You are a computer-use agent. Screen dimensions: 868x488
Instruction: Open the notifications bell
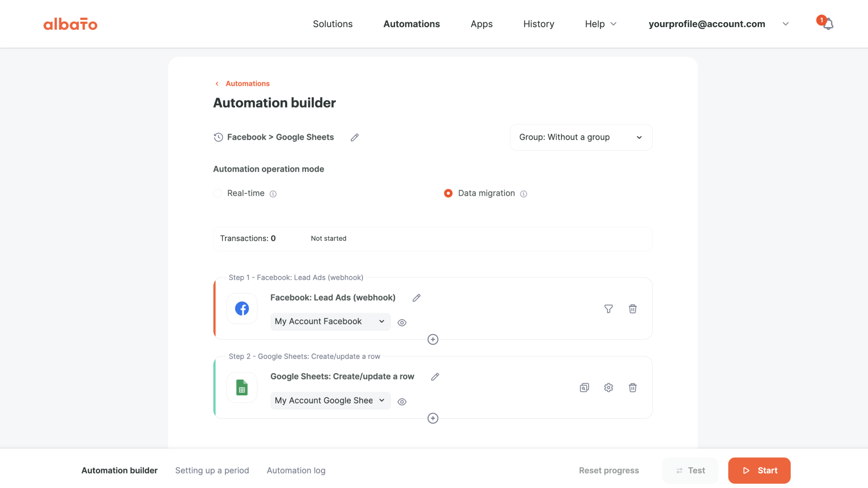[828, 24]
